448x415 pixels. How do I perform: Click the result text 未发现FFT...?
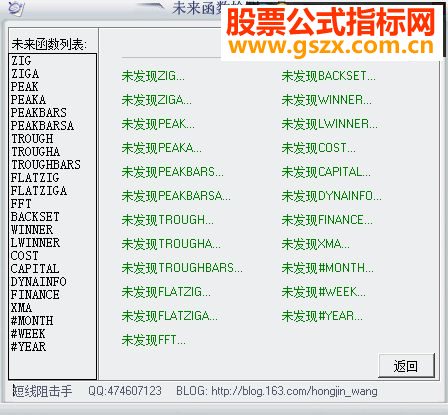pos(154,340)
